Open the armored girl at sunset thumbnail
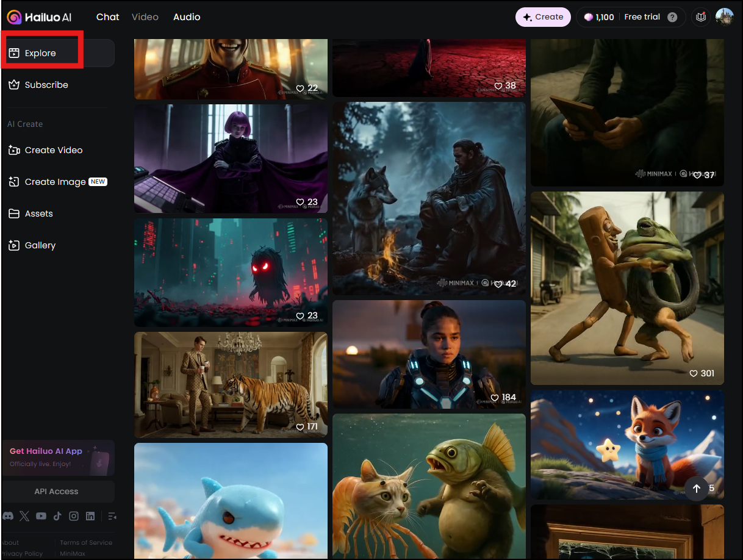743x560 pixels. 429,354
